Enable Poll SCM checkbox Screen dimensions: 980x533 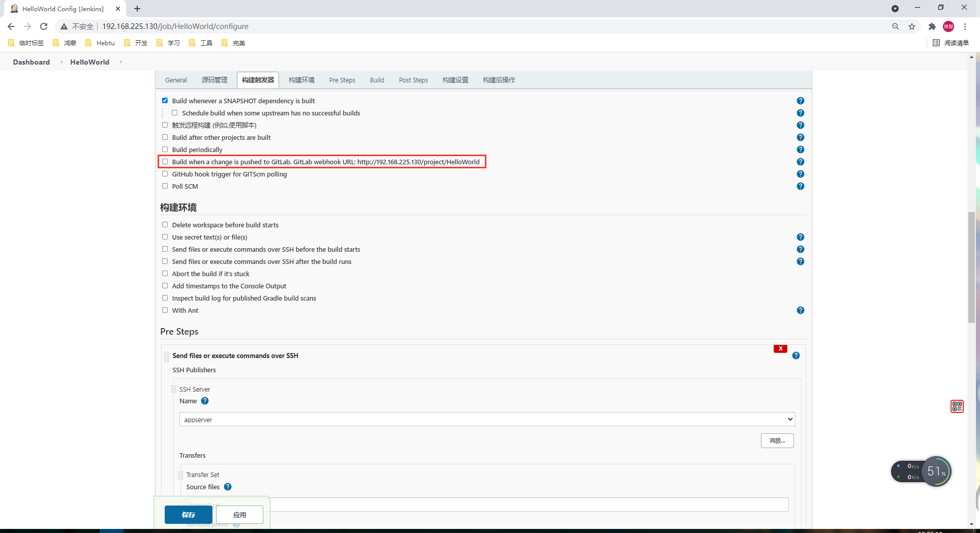click(165, 186)
